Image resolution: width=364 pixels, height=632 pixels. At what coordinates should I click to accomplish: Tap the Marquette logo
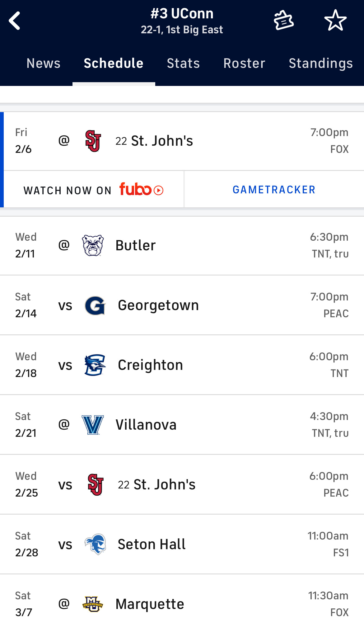[x=93, y=604]
